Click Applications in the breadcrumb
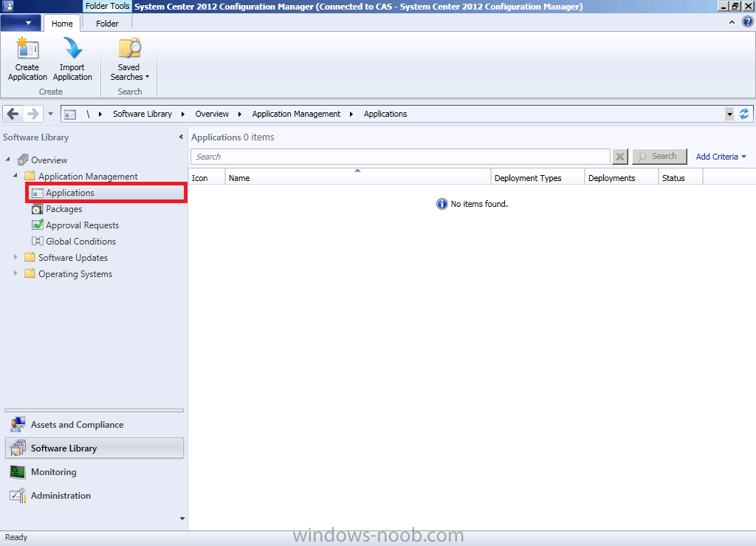 point(385,114)
